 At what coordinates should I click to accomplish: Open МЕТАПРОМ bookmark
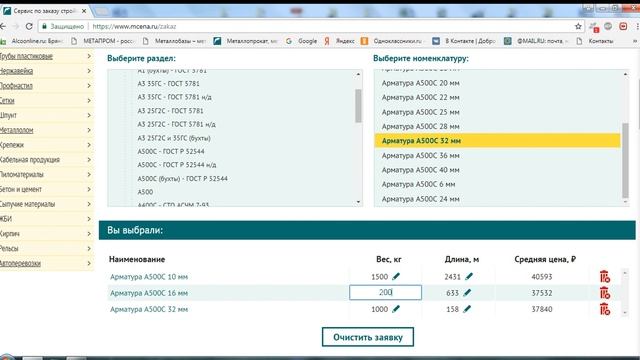(x=102, y=41)
